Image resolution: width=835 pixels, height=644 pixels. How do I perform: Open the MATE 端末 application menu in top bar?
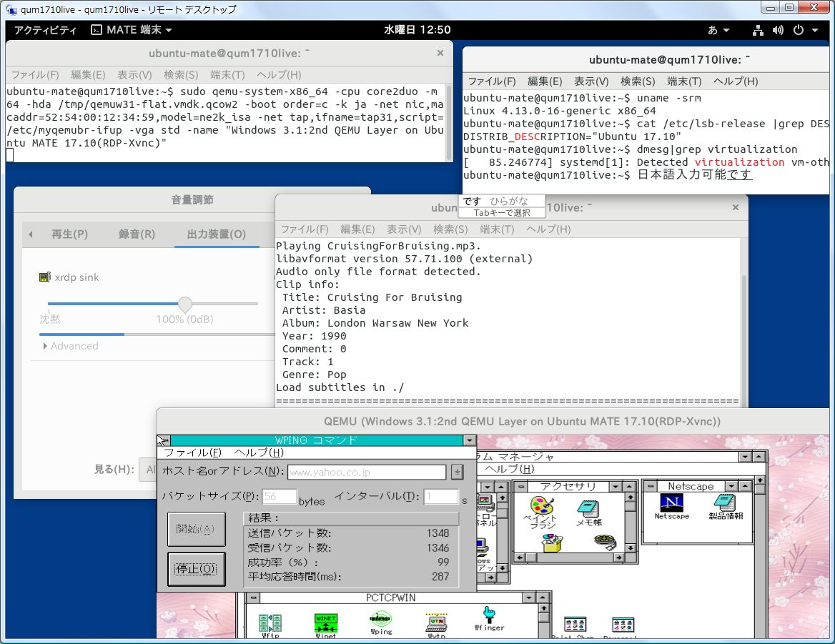pos(132,30)
